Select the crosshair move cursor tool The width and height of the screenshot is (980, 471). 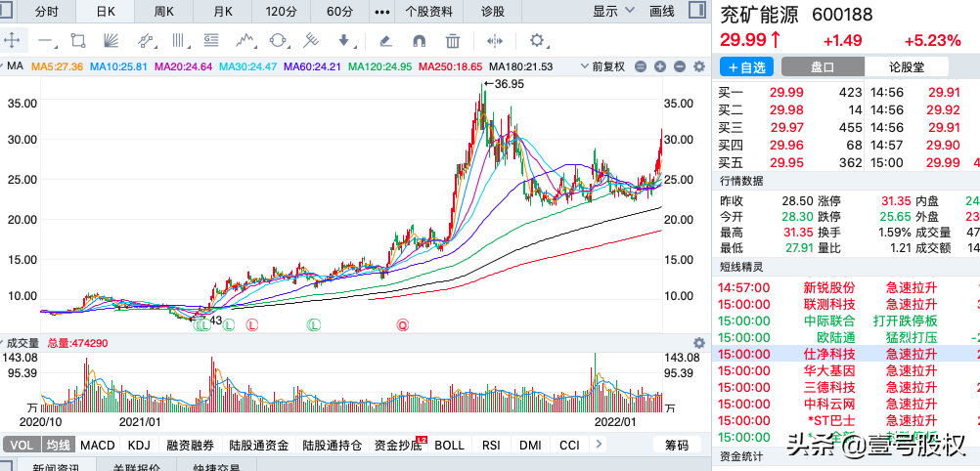pyautogui.click(x=12, y=41)
